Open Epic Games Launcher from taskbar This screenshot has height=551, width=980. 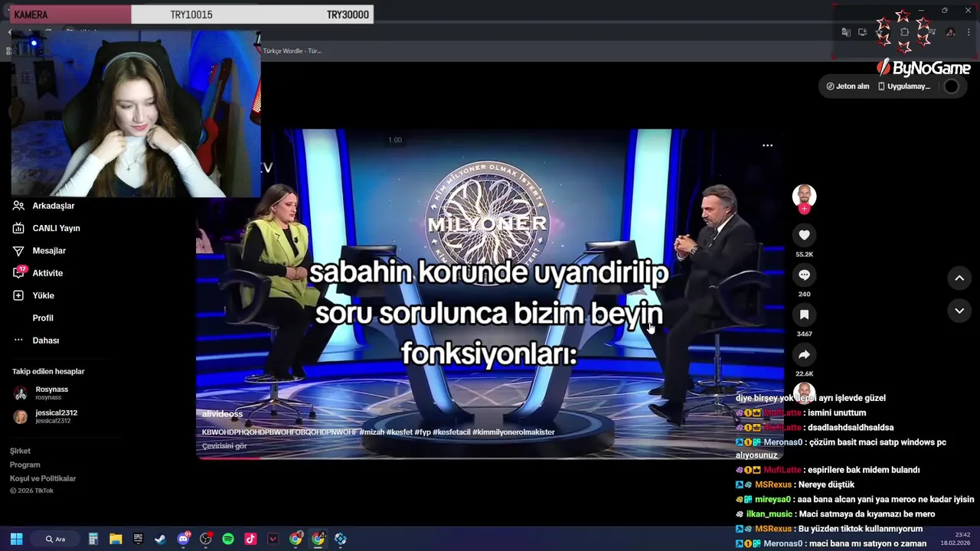click(138, 539)
